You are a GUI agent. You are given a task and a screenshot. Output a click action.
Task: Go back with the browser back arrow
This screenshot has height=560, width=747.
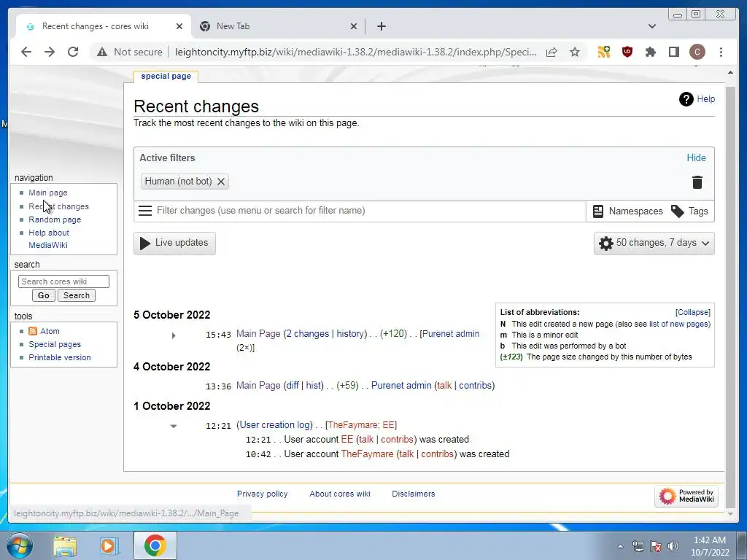[26, 52]
